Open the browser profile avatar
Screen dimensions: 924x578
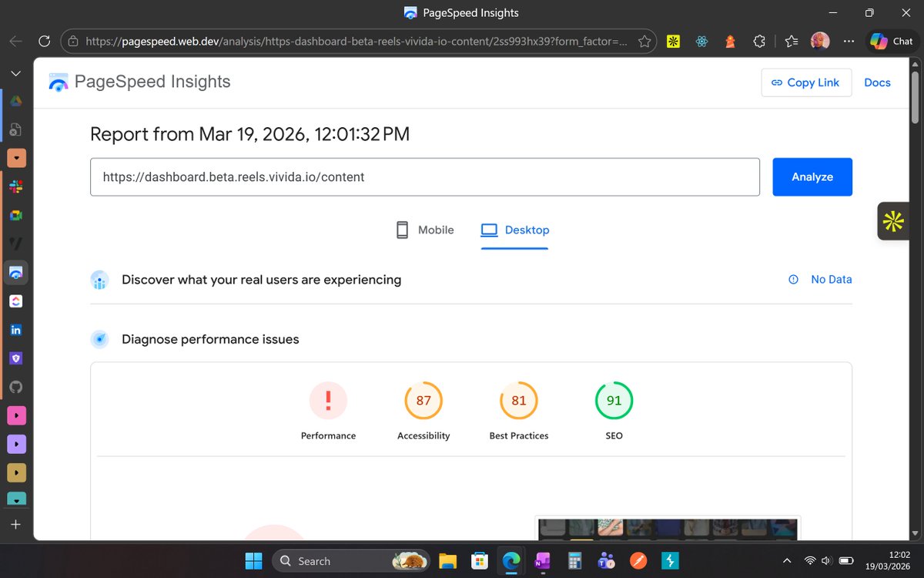pos(820,42)
